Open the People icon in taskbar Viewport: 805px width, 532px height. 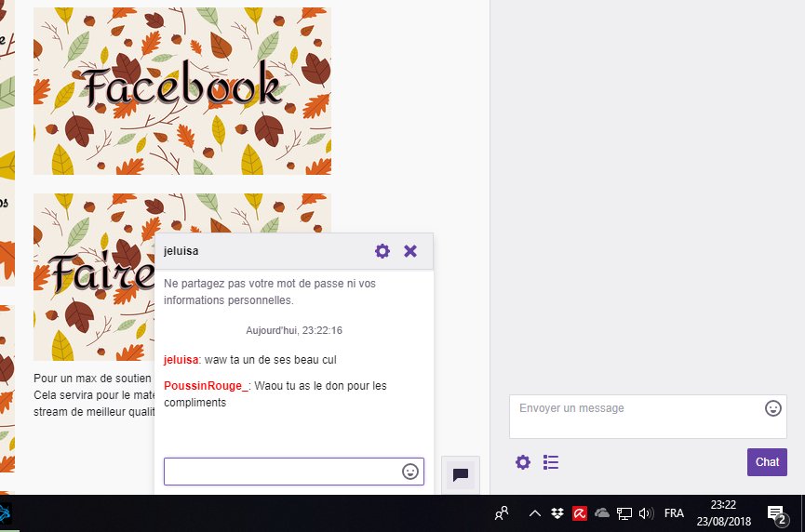pos(502,513)
